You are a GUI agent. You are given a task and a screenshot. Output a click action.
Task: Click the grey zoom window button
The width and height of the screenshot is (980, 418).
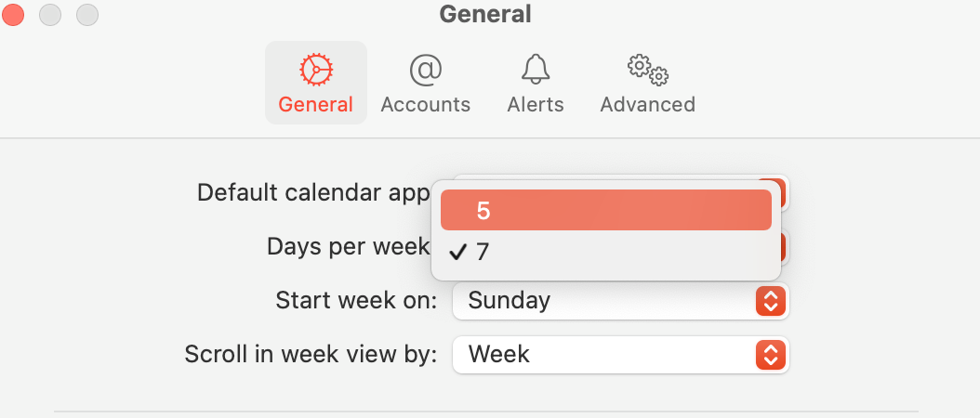(86, 15)
